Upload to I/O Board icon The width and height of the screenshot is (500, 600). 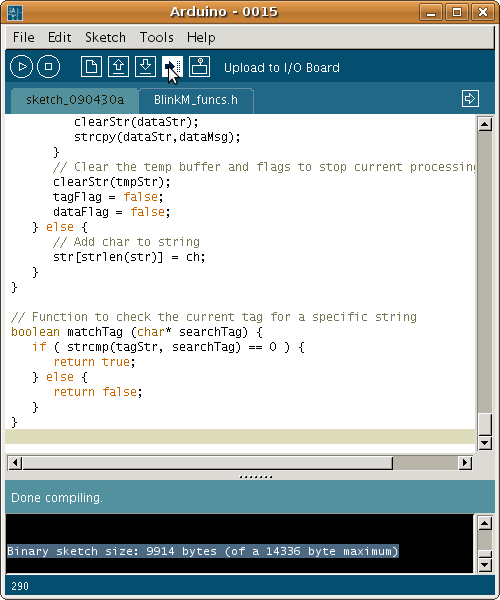pos(172,67)
